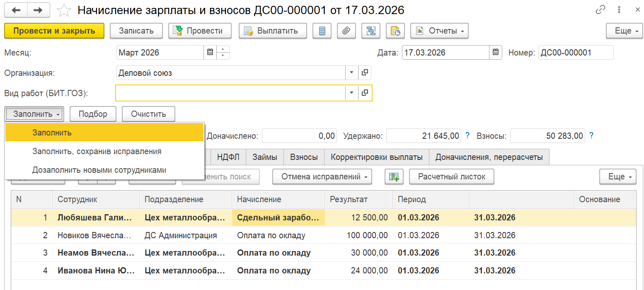Decrease month with the down stepper
644x290 pixels.
click(223, 56)
